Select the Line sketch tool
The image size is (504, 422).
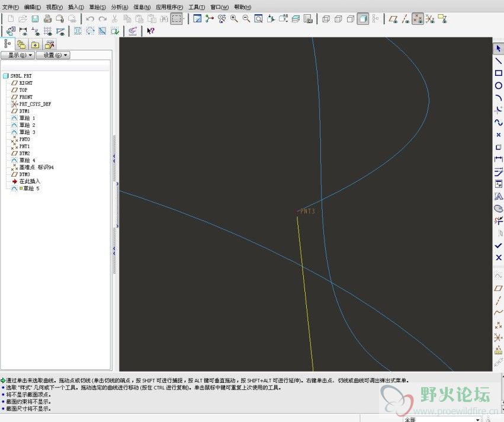[x=498, y=61]
